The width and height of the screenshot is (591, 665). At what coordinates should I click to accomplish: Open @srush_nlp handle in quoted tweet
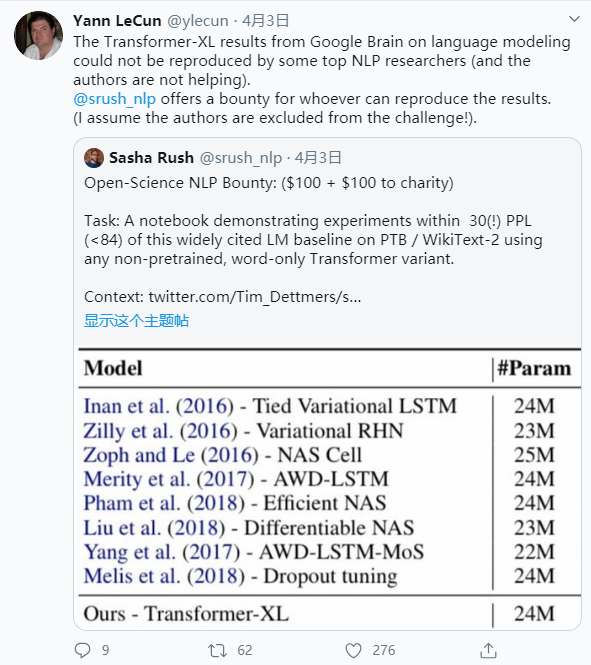pos(240,158)
